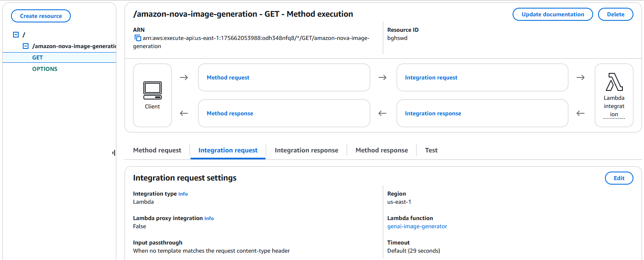Open Method request in the flow diagram
Image resolution: width=644 pixels, height=260 pixels.
tap(228, 77)
